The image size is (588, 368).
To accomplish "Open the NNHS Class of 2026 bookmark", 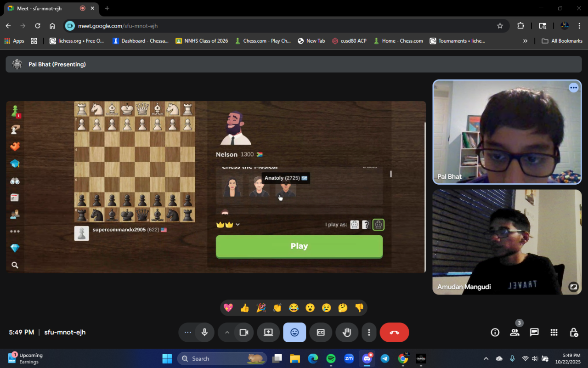I will [x=202, y=41].
